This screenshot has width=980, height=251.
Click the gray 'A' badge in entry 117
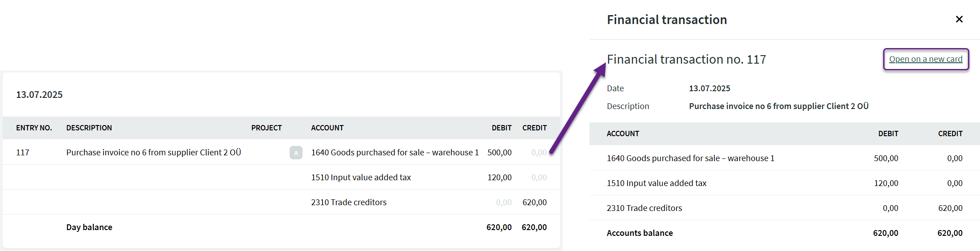click(x=296, y=153)
